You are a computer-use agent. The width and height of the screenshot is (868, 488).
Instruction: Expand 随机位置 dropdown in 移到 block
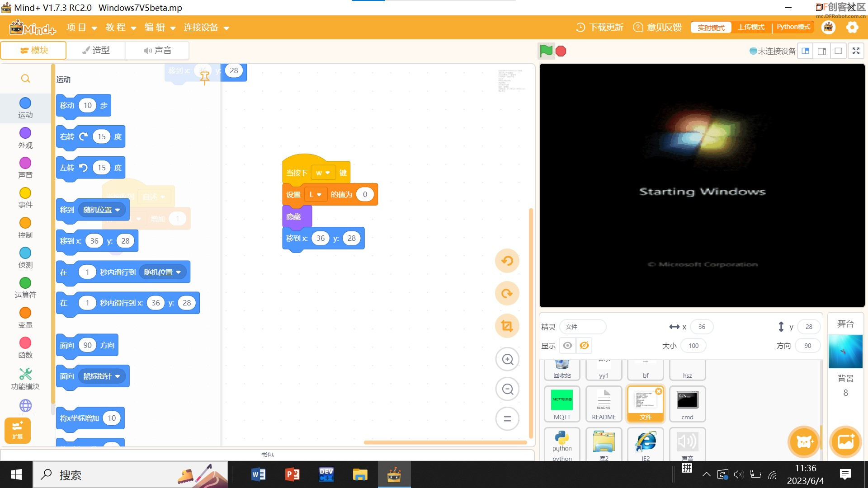click(x=102, y=210)
